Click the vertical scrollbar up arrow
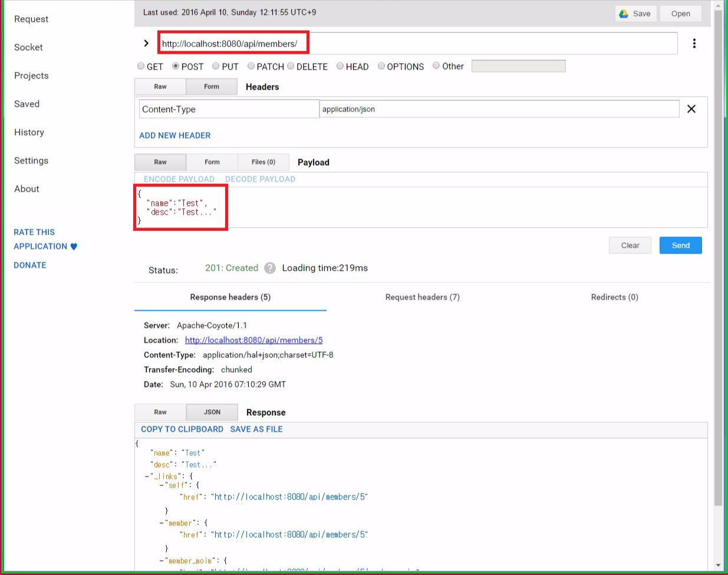 (718, 5)
